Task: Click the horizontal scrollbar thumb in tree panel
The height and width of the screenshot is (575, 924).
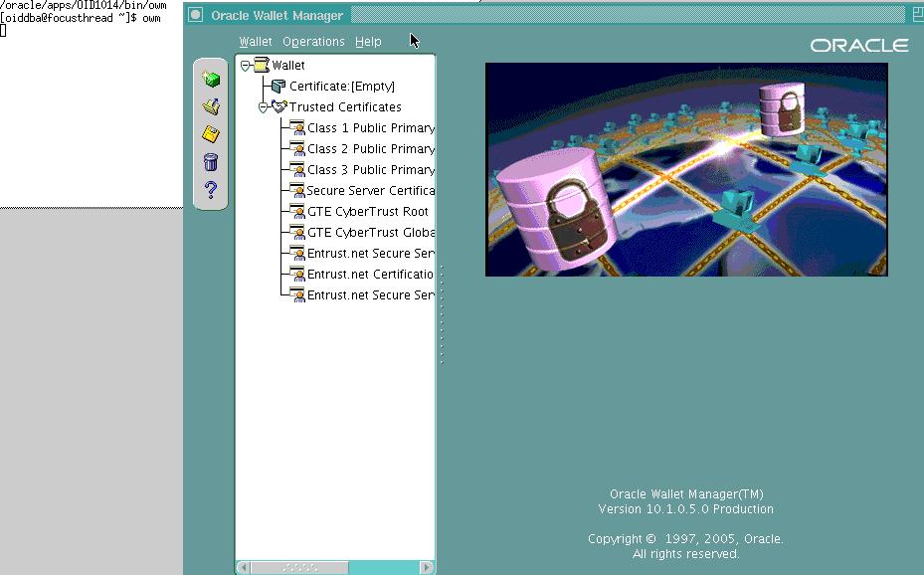Action: click(299, 567)
